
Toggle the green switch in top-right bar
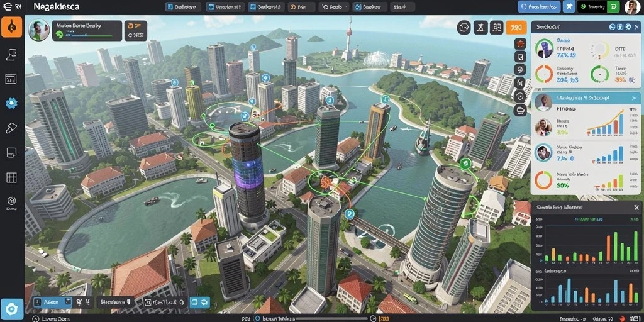point(613,6)
